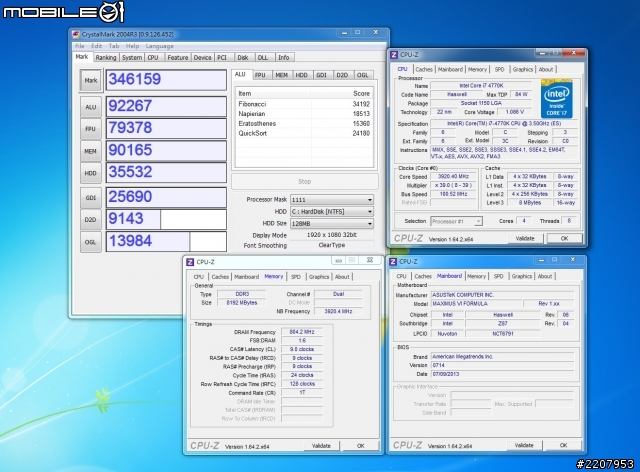
Task: Open Graphics tab in top-right CPU-Z window
Action: pyautogui.click(x=523, y=69)
